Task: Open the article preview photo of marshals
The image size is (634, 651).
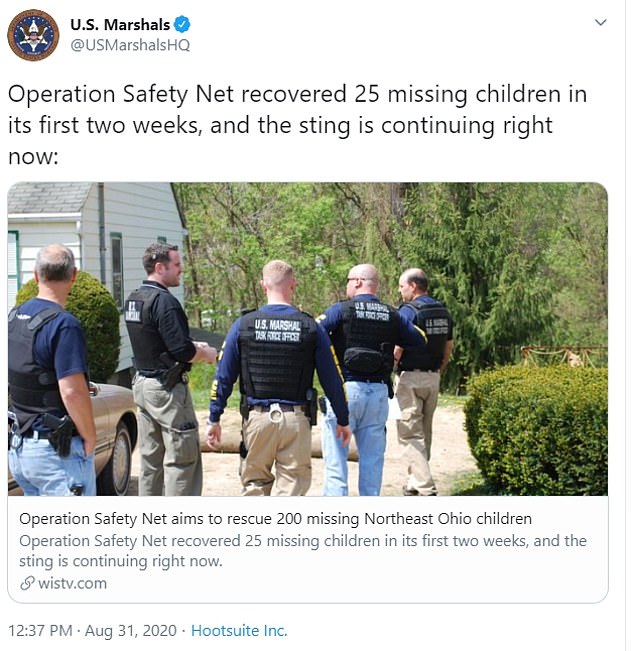Action: click(307, 339)
